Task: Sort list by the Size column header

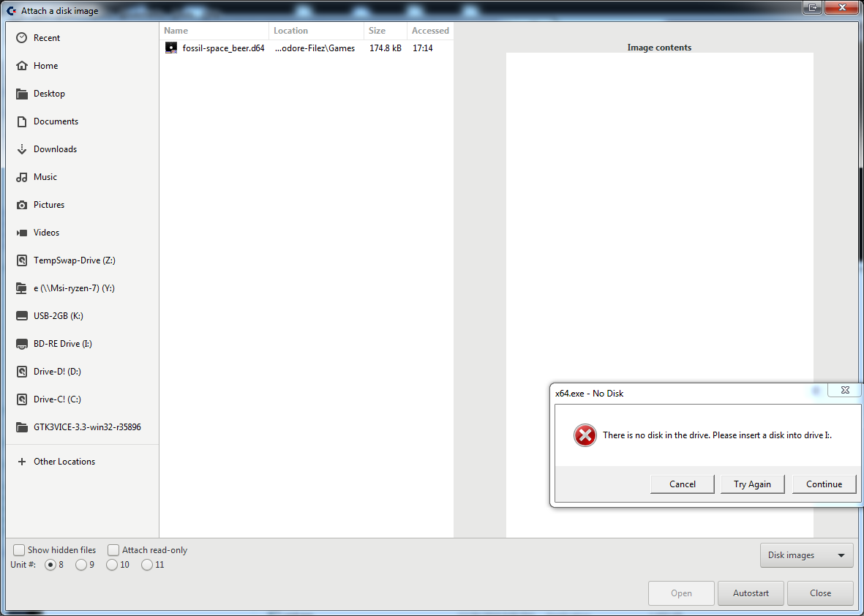Action: pos(385,31)
